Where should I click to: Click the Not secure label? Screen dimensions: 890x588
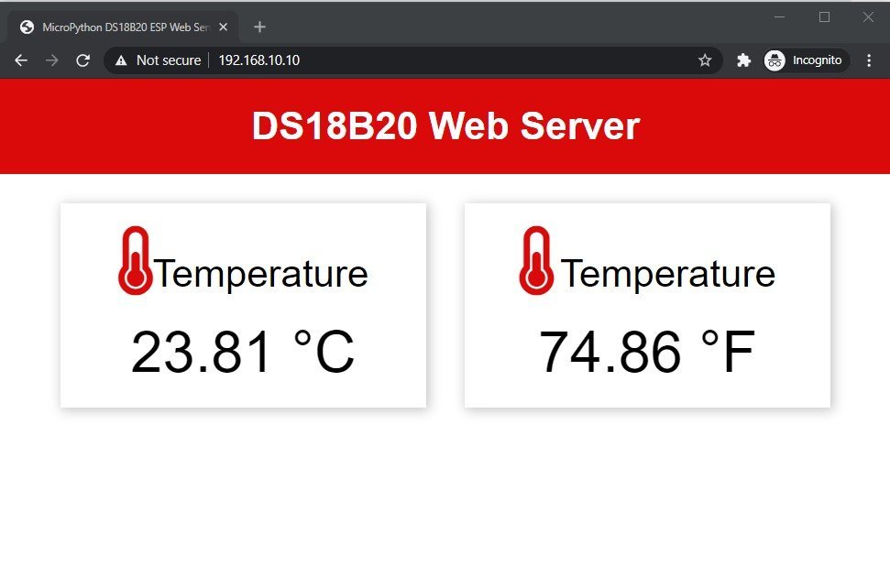pyautogui.click(x=169, y=60)
